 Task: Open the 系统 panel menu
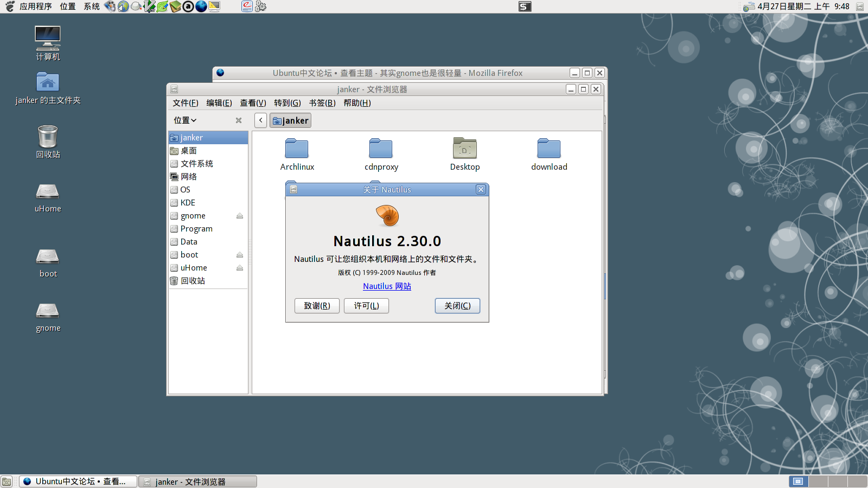[92, 7]
